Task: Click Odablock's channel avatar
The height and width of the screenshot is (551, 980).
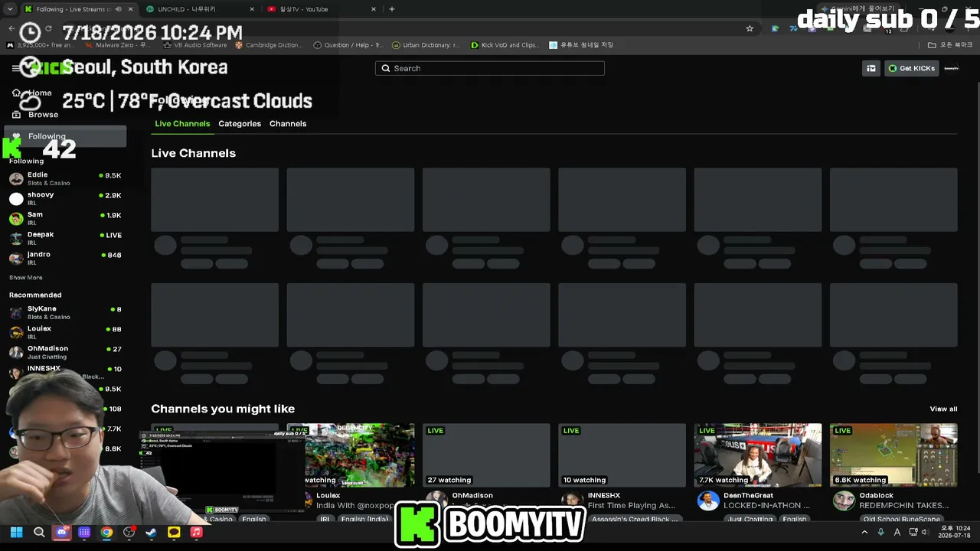Action: (x=844, y=501)
